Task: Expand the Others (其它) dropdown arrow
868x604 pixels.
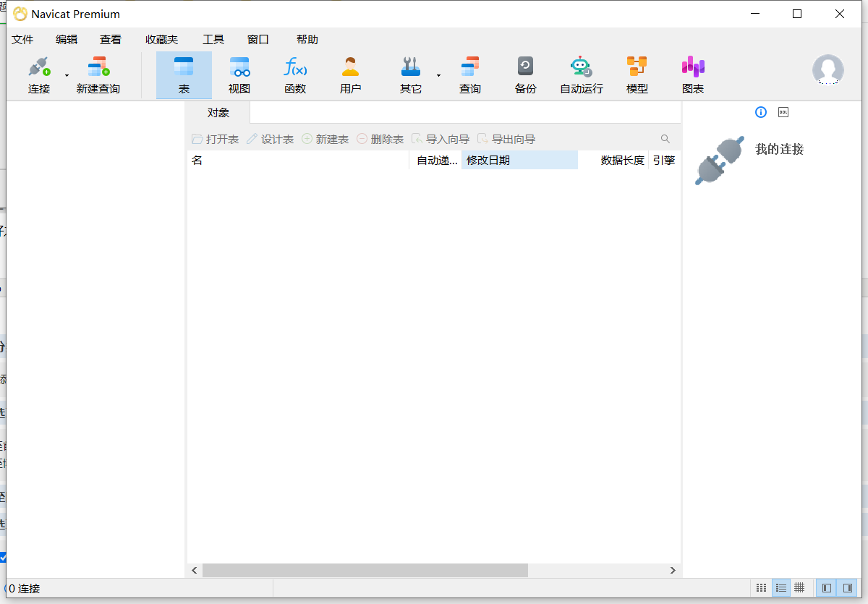Action: coord(438,75)
